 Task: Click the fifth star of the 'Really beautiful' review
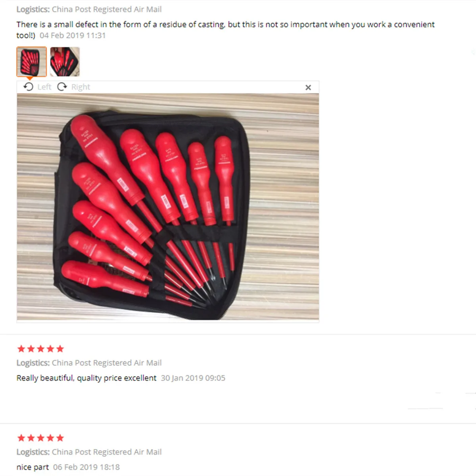(x=60, y=349)
